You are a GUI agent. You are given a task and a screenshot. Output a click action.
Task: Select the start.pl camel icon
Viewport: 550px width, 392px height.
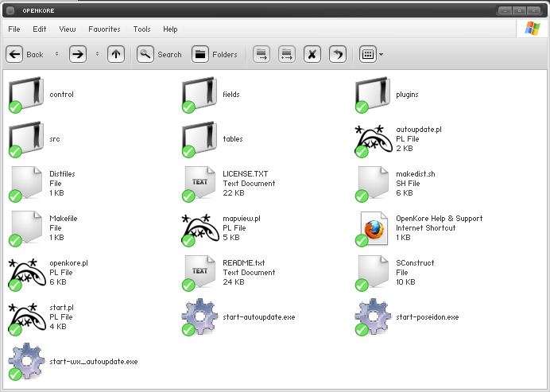tap(27, 319)
